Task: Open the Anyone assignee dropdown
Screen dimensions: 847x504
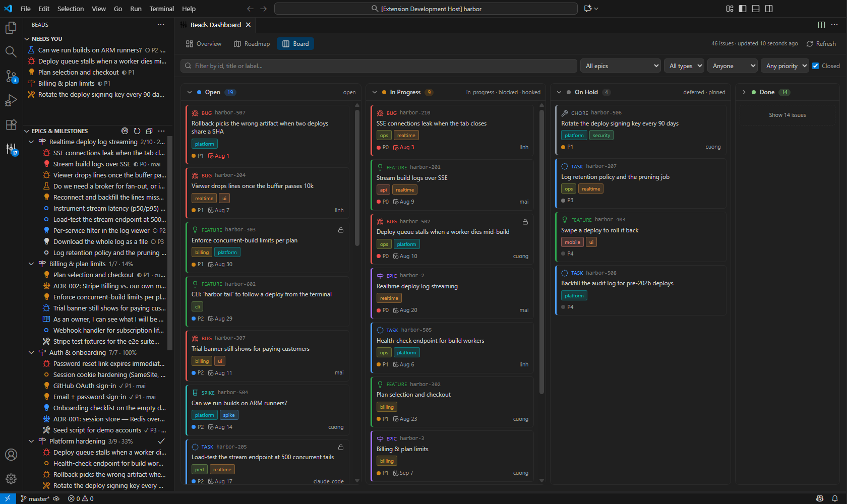Action: click(x=733, y=66)
